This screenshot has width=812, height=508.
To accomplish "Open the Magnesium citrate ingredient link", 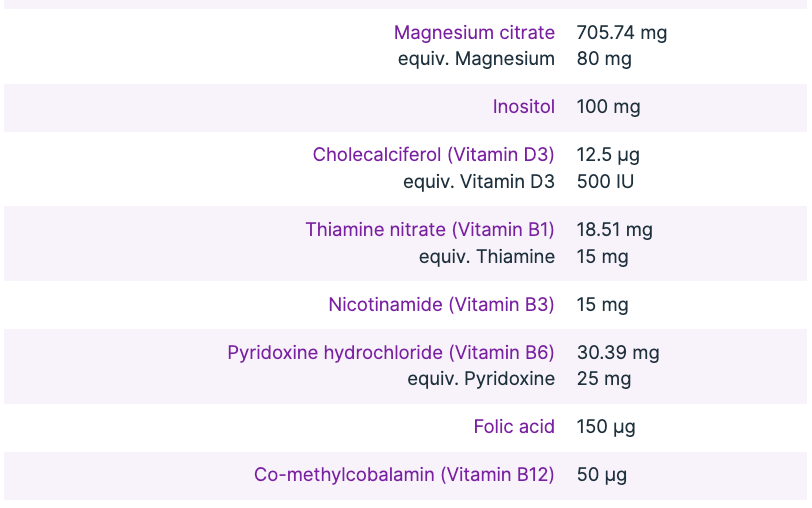I will (x=474, y=33).
